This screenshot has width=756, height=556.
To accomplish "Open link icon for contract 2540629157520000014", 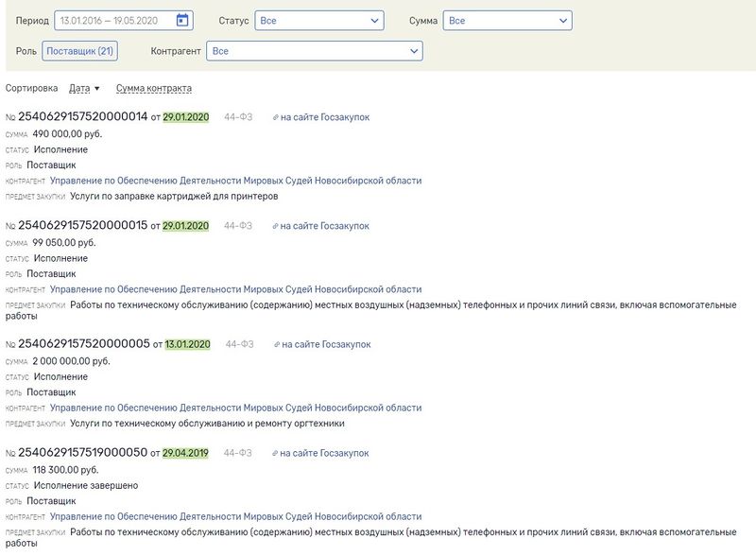I will coord(275,117).
